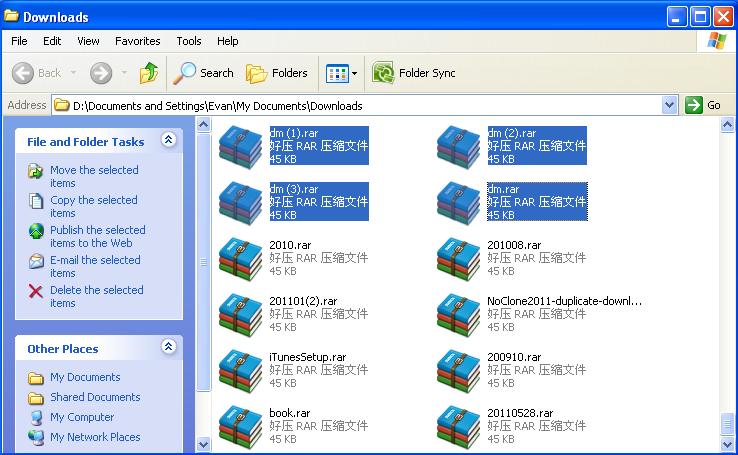Image resolution: width=738 pixels, height=455 pixels.
Task: Open the View menu
Action: [x=88, y=41]
